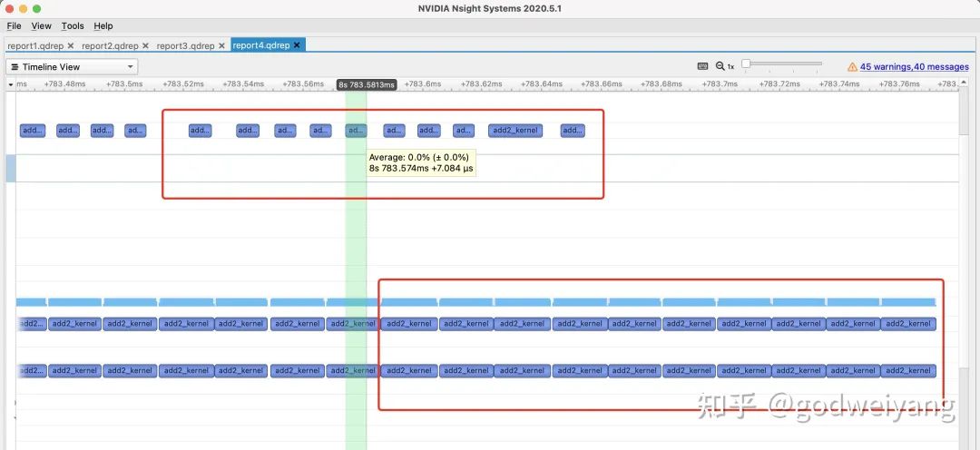Click the 8s 783.574ms +7.084 µs tooltip line
This screenshot has height=450, width=980.
click(x=421, y=168)
